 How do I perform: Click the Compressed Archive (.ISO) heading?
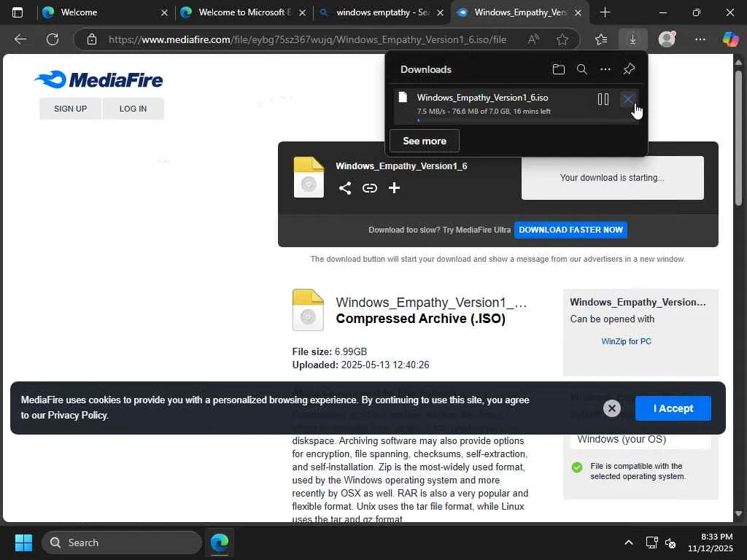coord(421,319)
